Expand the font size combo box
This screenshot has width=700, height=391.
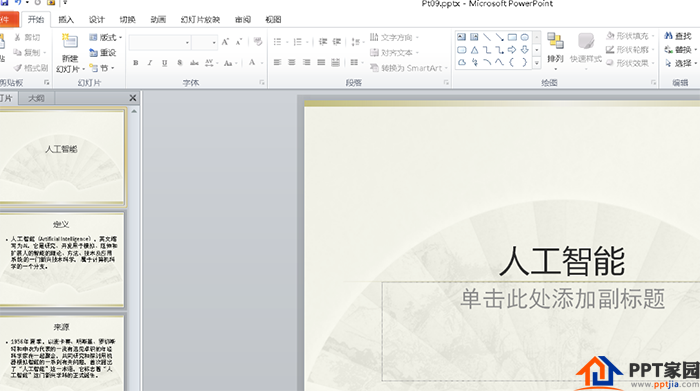pyautogui.click(x=214, y=42)
